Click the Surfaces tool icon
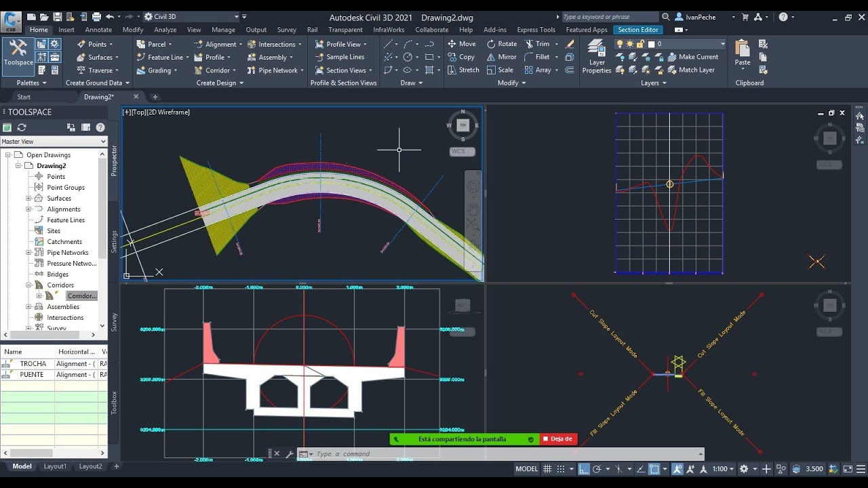 tap(80, 57)
